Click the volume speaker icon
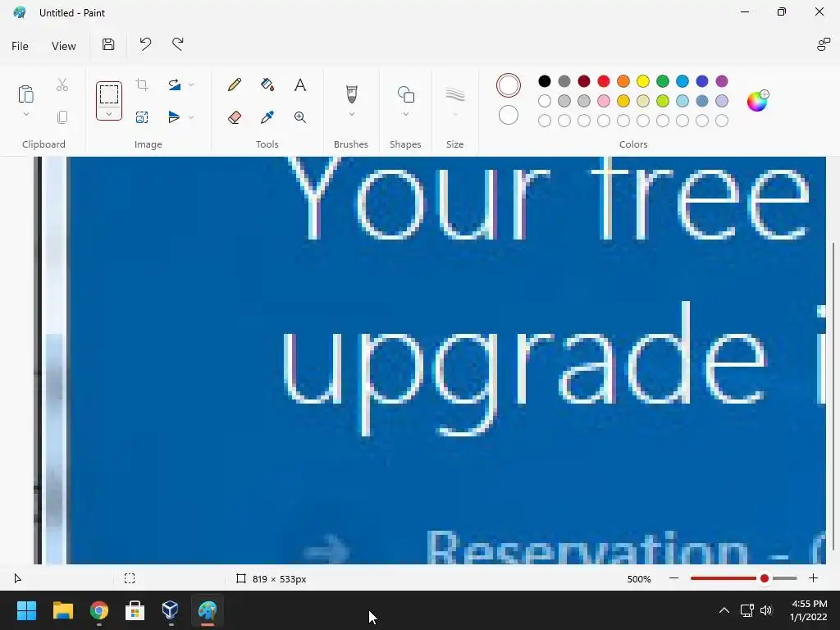The image size is (840, 630). coord(766,610)
